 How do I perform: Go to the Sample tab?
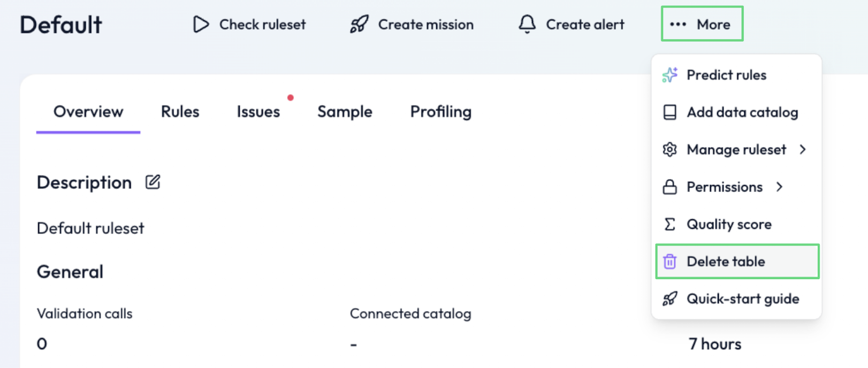pos(345,112)
